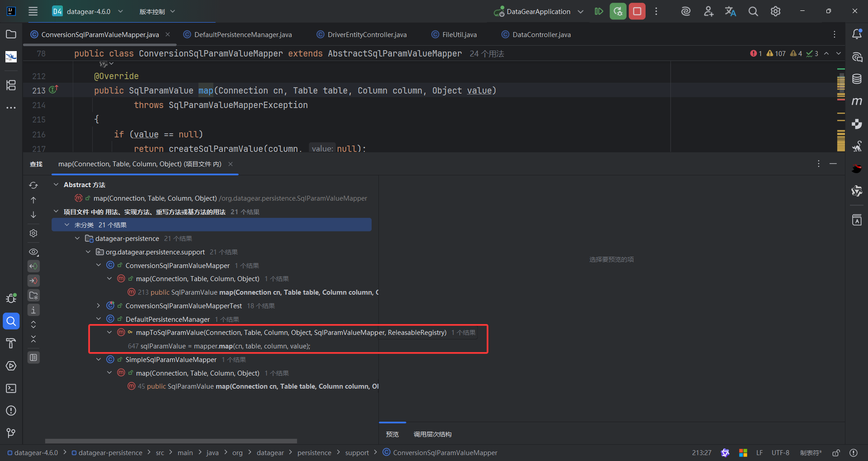868x461 pixels.
Task: Toggle read-only lock in status bar
Action: 836,453
